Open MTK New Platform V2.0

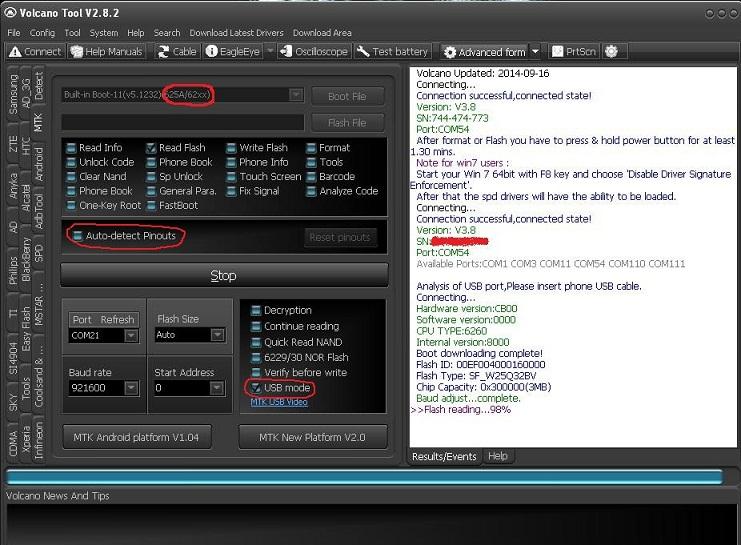[x=312, y=437]
